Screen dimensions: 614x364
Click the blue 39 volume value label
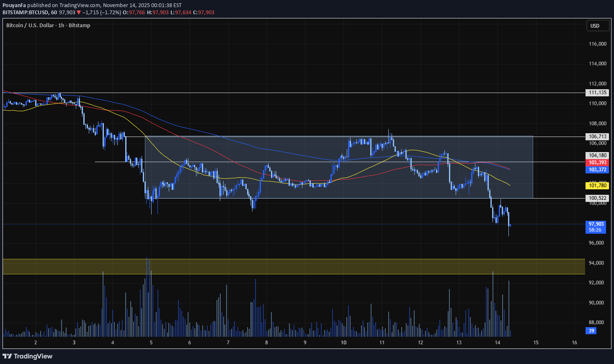[x=591, y=331]
